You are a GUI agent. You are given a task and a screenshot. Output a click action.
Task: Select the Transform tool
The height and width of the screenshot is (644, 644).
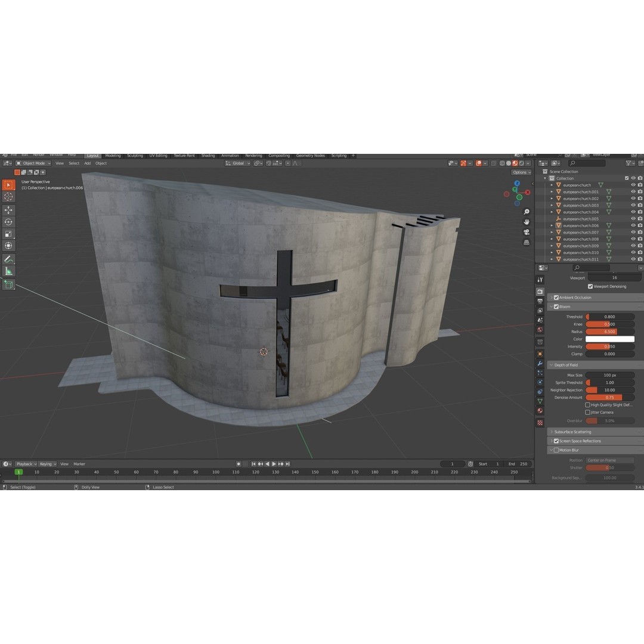point(8,246)
